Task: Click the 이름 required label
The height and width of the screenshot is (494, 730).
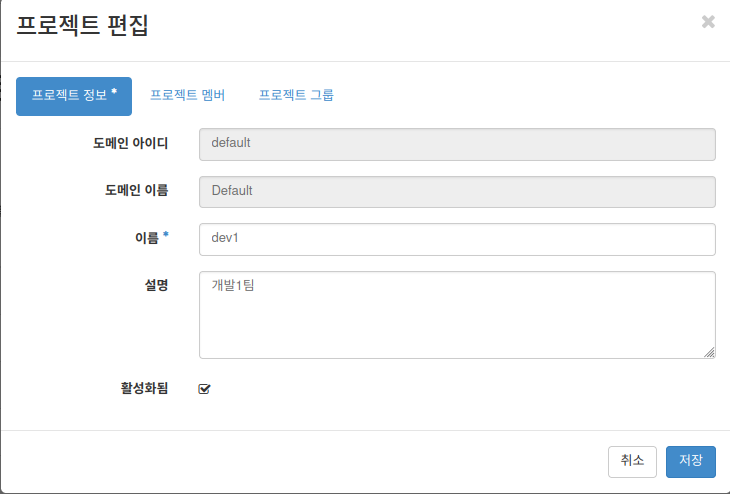Action: click(x=152, y=238)
